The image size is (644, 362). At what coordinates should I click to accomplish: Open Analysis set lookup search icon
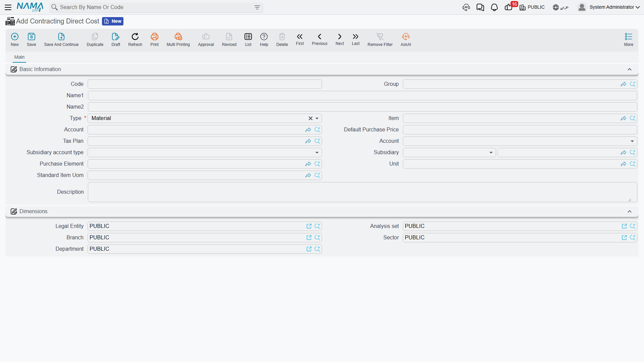(x=633, y=226)
